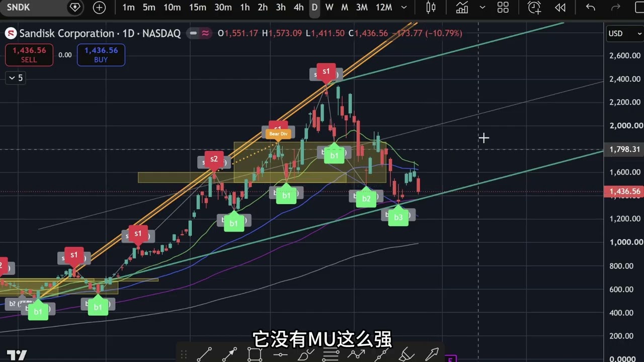The image size is (644, 362).
Task: Switch to 15m interval
Action: click(x=198, y=8)
